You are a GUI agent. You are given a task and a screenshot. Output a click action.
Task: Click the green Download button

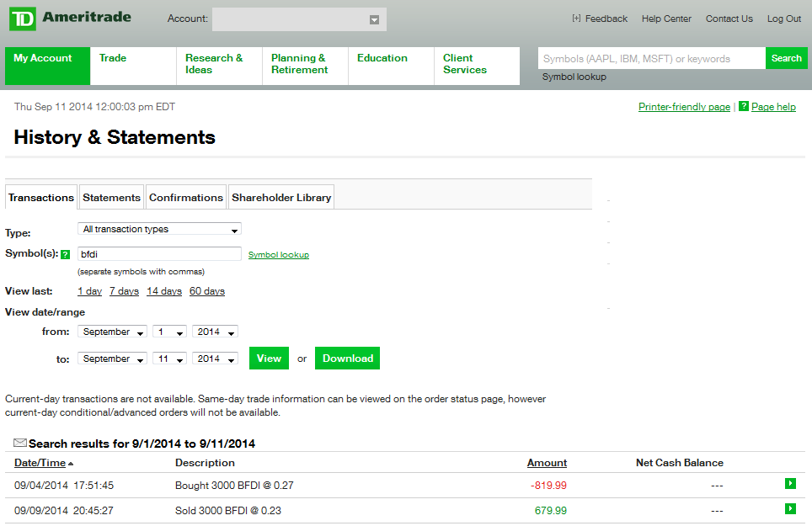click(348, 358)
